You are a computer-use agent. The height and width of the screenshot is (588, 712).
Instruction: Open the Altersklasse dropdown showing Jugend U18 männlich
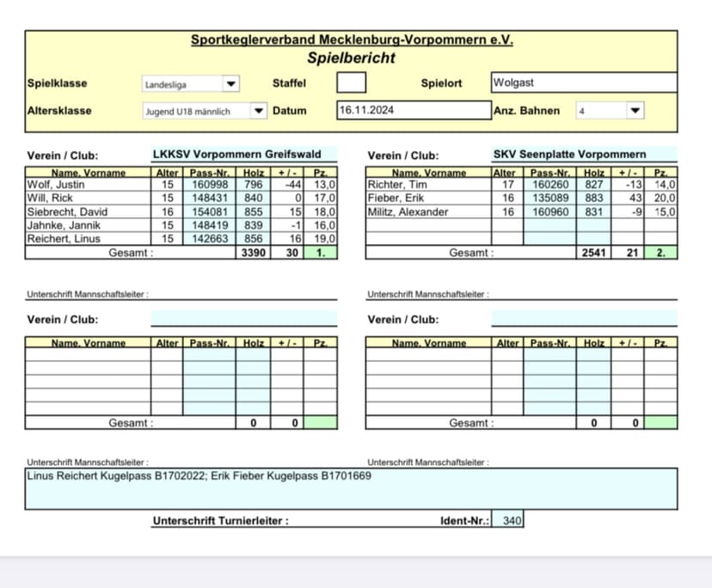click(205, 111)
